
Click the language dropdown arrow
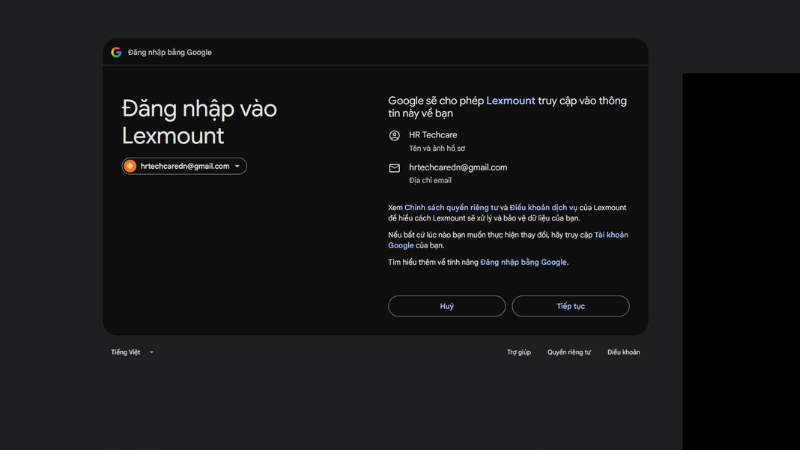(x=152, y=352)
